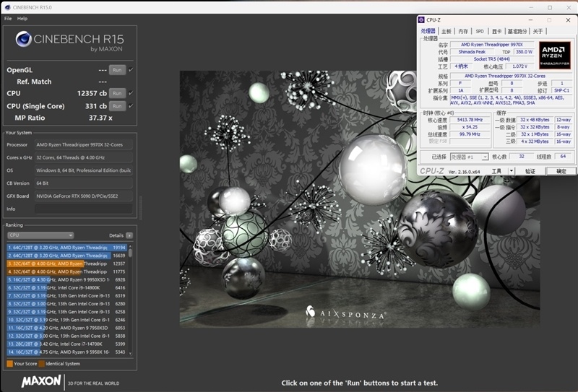Switch to the SPD tab in CPU-Z
The height and width of the screenshot is (392, 578).
[x=480, y=31]
